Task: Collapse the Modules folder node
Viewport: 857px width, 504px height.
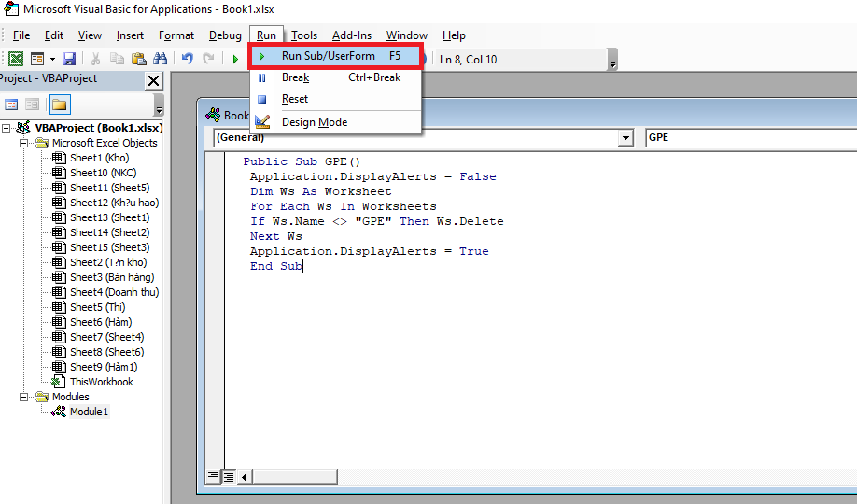Action: tap(23, 397)
